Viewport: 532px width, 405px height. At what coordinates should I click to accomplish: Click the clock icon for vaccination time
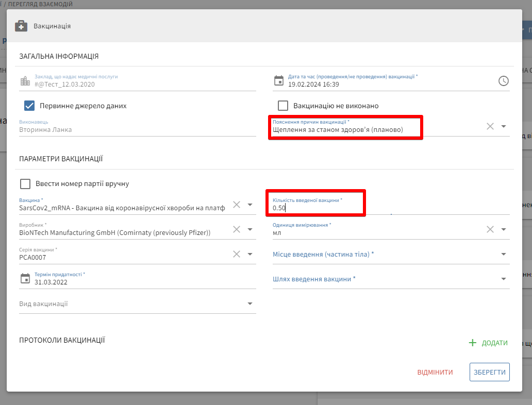pos(503,81)
